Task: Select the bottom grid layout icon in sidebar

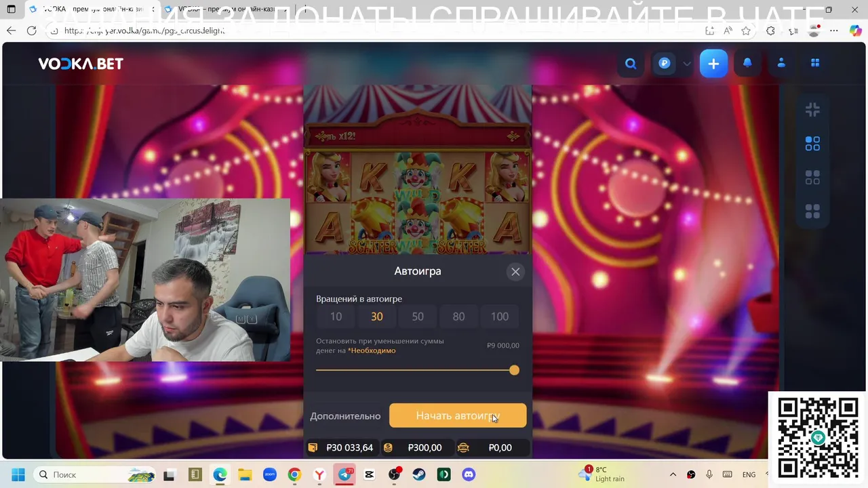Action: coord(812,211)
